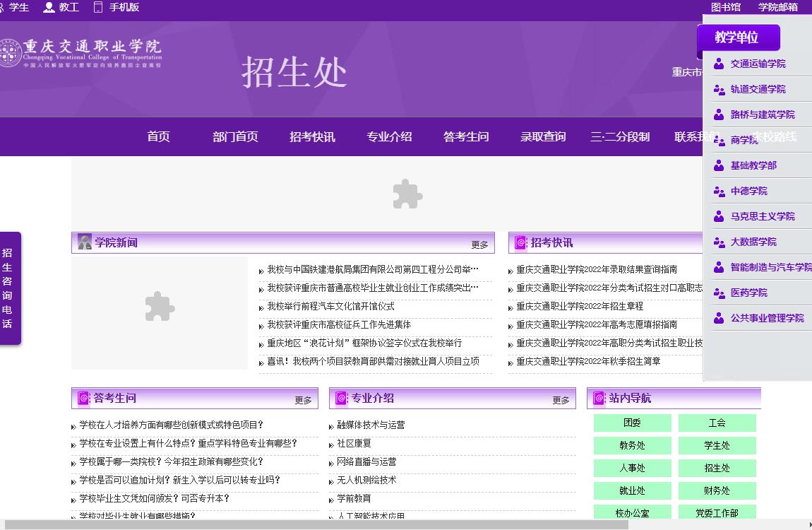Open the 财务处 site navigation button
Viewport: 812px width, 530px height.
(717, 490)
